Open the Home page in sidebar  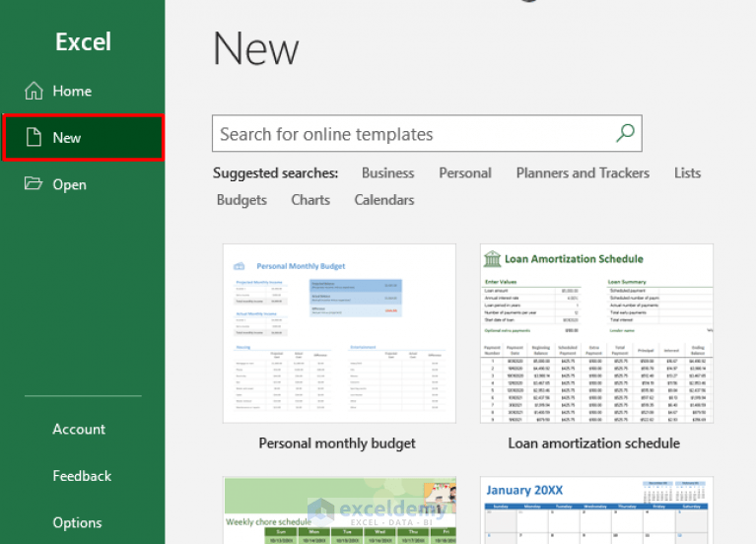coord(83,91)
